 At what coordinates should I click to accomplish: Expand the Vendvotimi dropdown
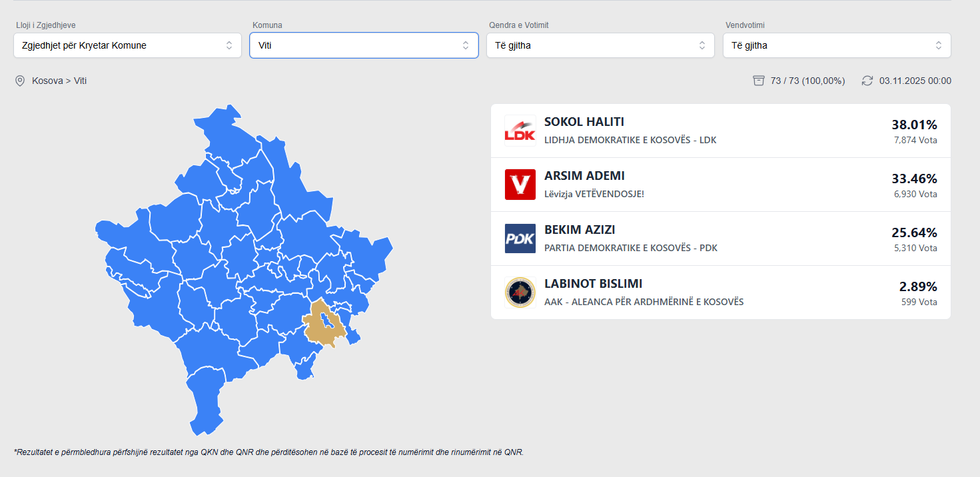click(x=837, y=45)
